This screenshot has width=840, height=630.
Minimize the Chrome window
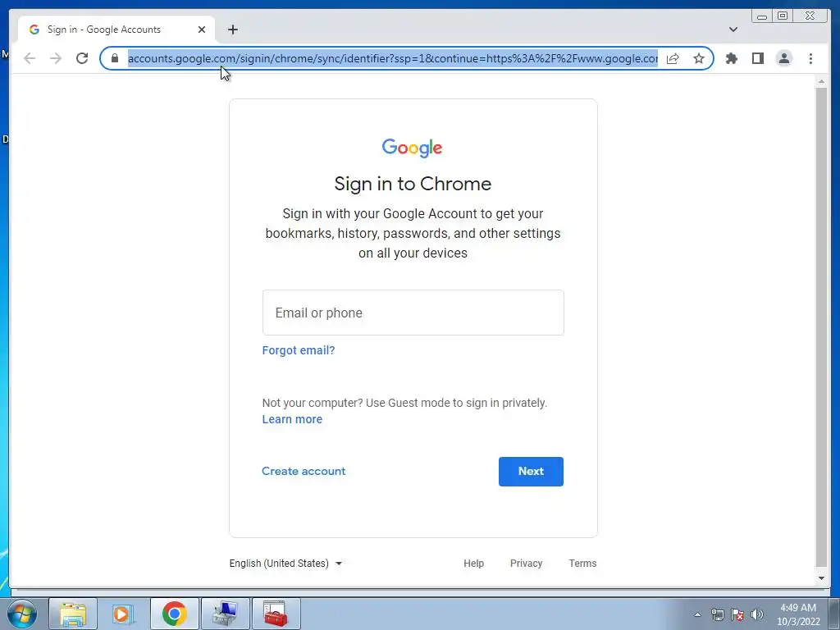(762, 16)
